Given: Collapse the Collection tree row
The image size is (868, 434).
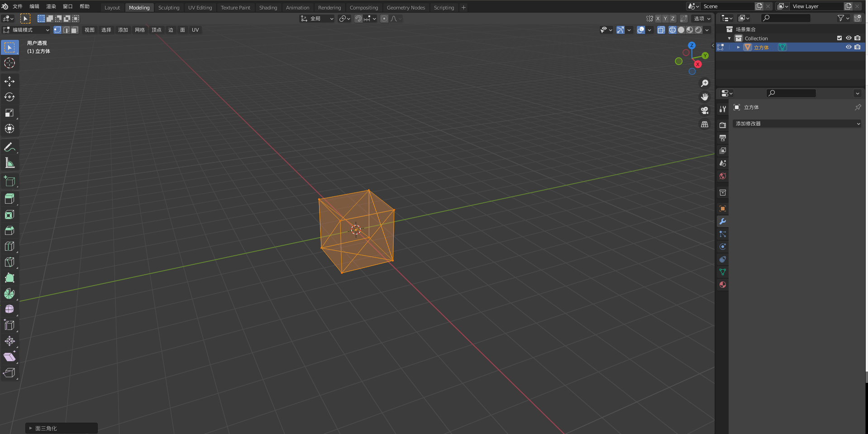Looking at the screenshot, I should pyautogui.click(x=730, y=38).
